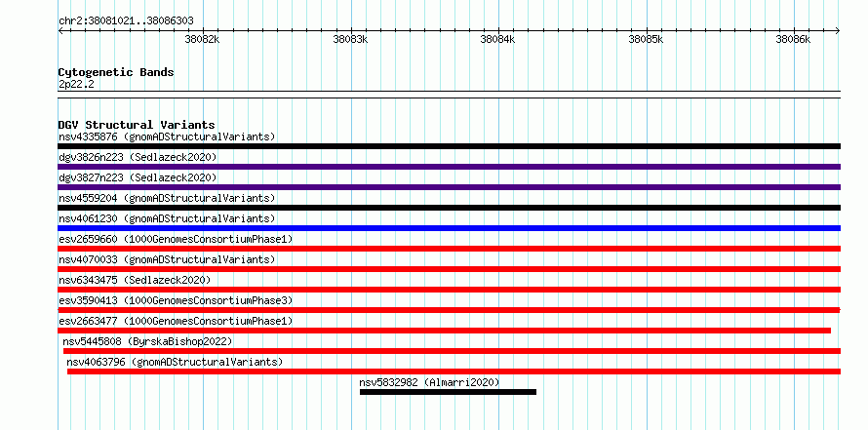Image resolution: width=868 pixels, height=430 pixels.
Task: Click the red bar under nsv6343475
Action: [449, 290]
